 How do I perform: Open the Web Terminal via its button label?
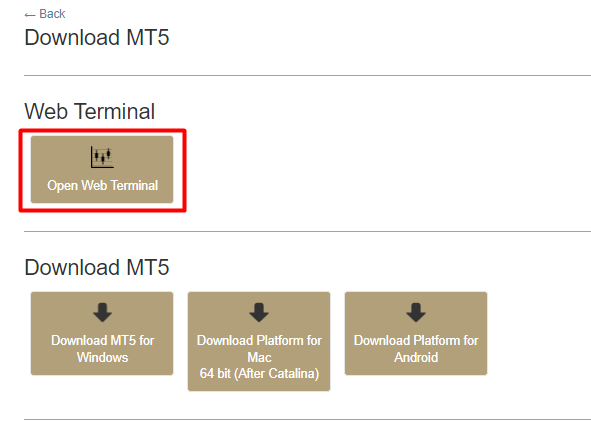(x=102, y=185)
